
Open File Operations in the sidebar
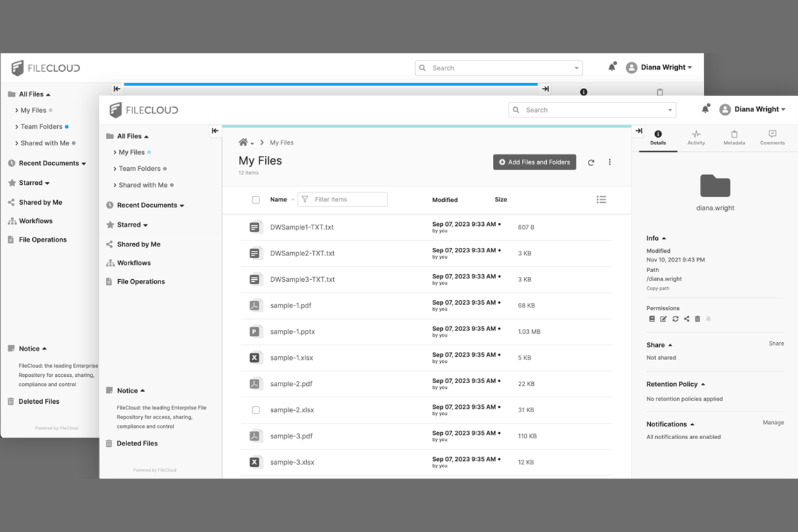click(140, 281)
